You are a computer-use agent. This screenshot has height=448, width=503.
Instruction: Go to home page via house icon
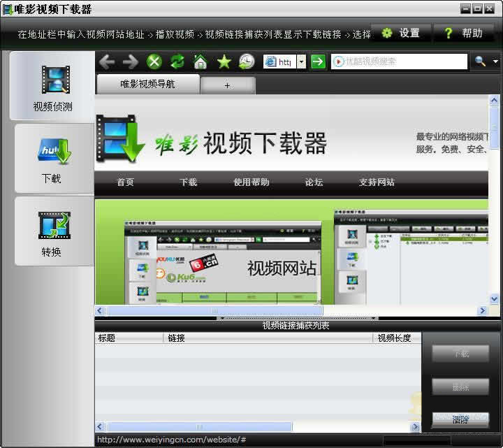click(201, 62)
